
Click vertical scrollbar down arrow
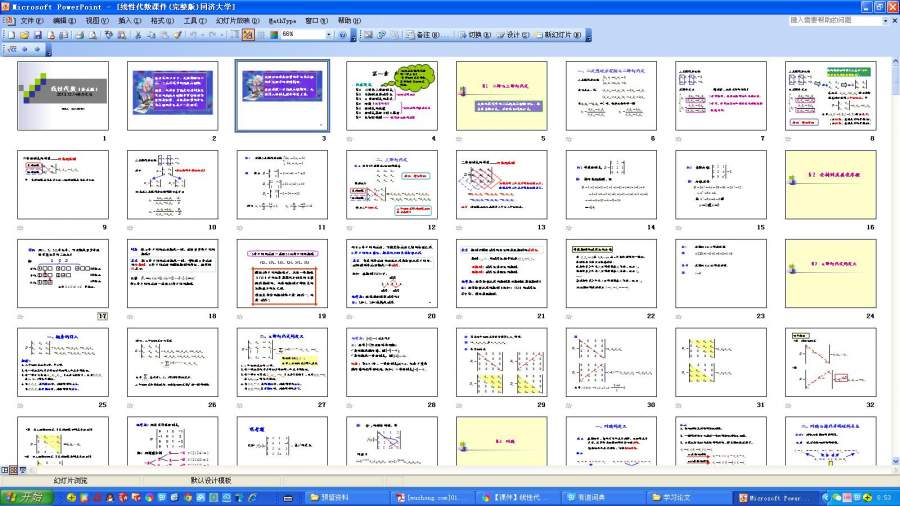coord(895,461)
